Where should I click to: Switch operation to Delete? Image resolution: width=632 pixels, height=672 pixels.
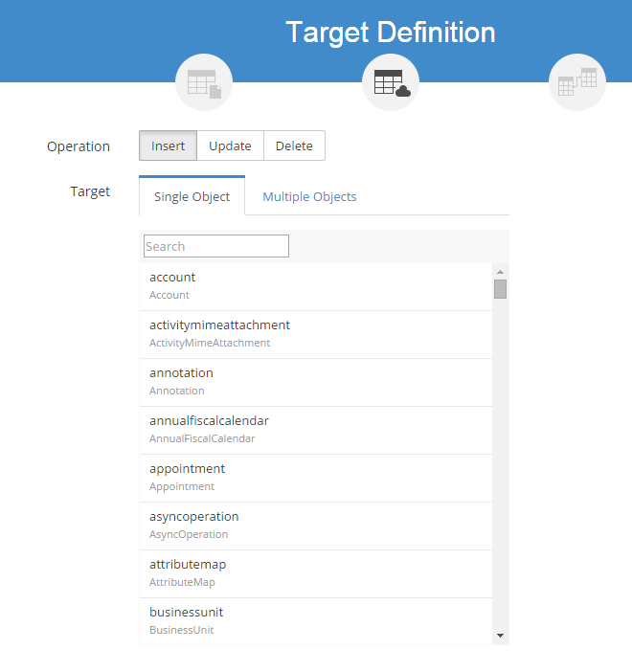point(294,146)
